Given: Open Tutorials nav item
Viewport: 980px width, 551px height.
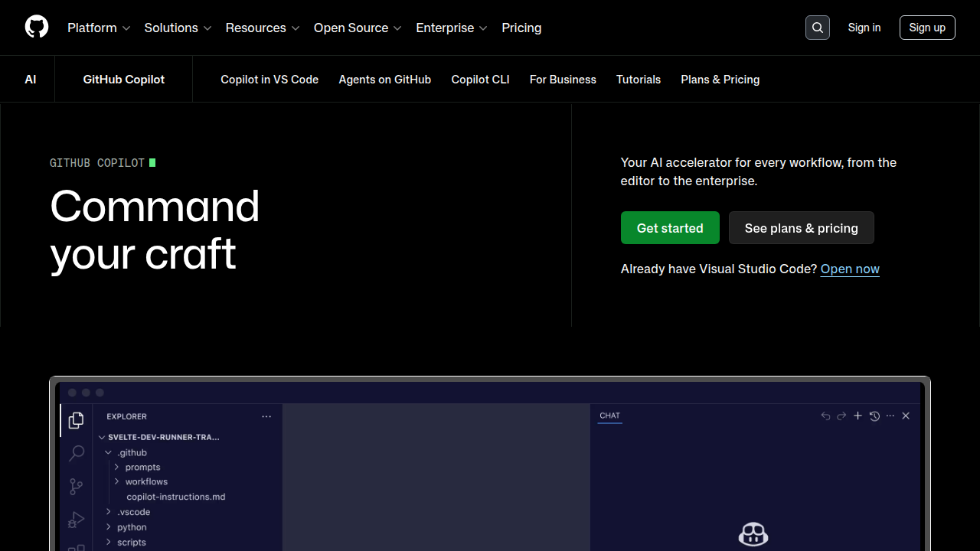Looking at the screenshot, I should point(639,80).
